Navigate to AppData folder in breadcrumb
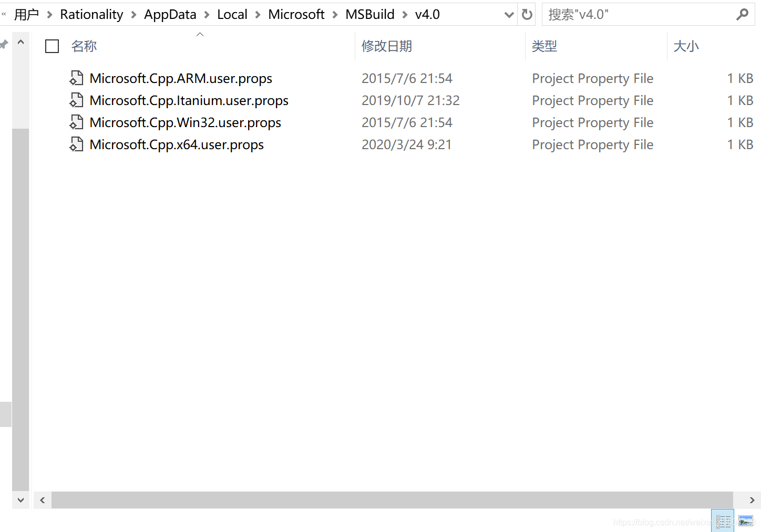761x532 pixels. [170, 15]
